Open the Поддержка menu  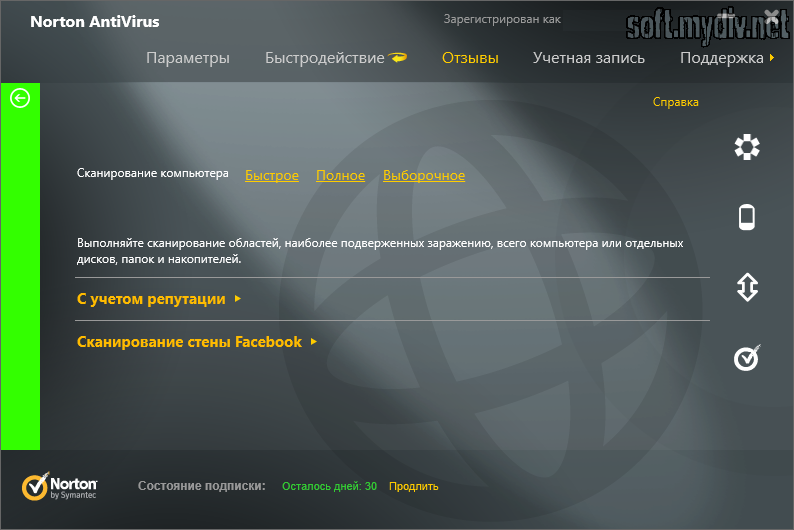(722, 58)
